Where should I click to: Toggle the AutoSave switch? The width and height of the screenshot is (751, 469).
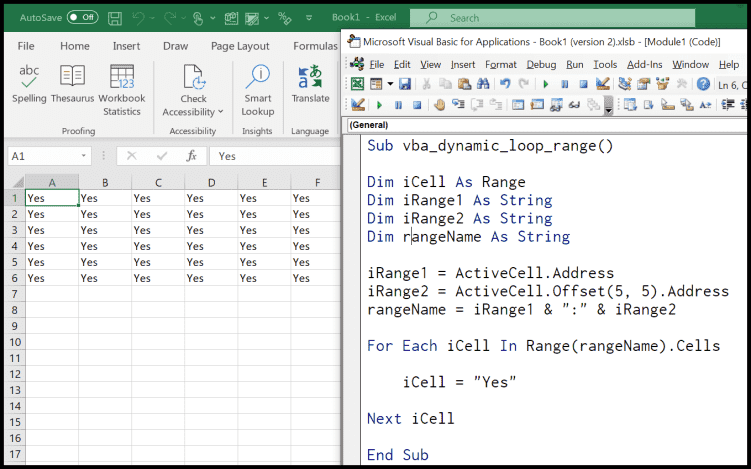point(82,17)
